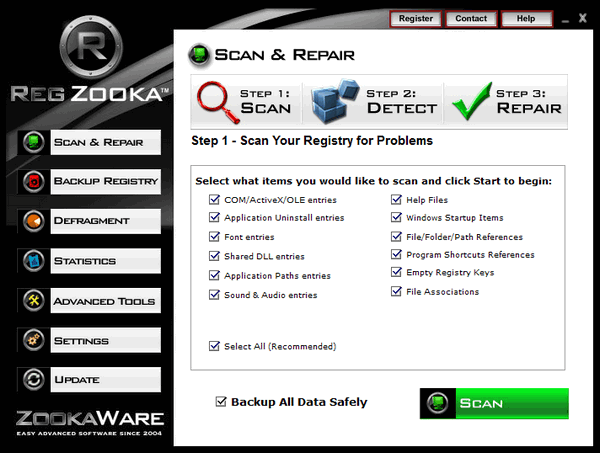Click the Contact button
This screenshot has height=453, width=600.
coord(471,18)
